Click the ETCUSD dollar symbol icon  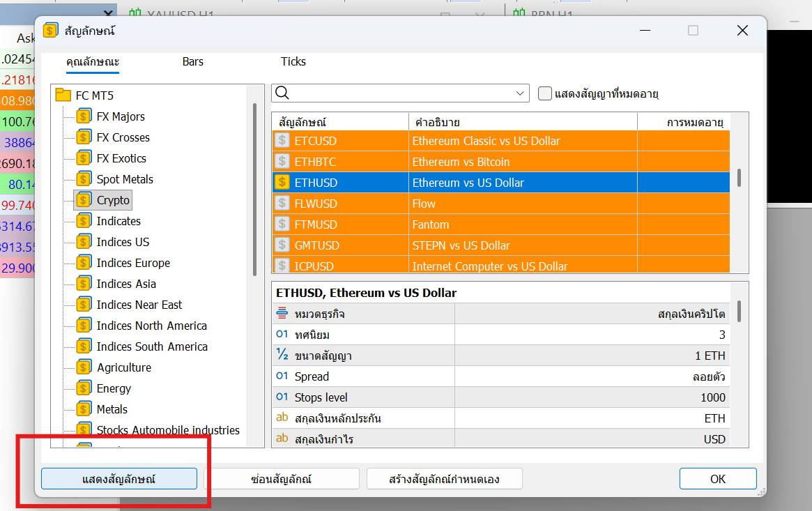(x=282, y=140)
